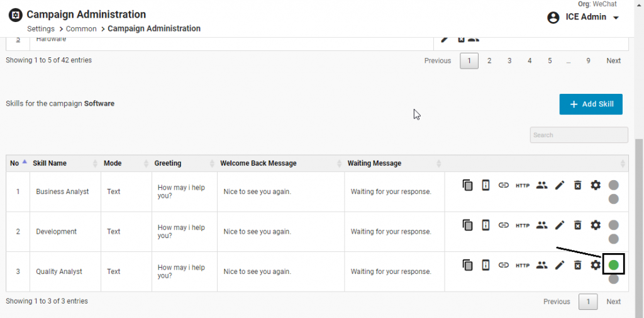Go to page 3 of campaigns list
The width and height of the screenshot is (644, 318).
point(509,61)
